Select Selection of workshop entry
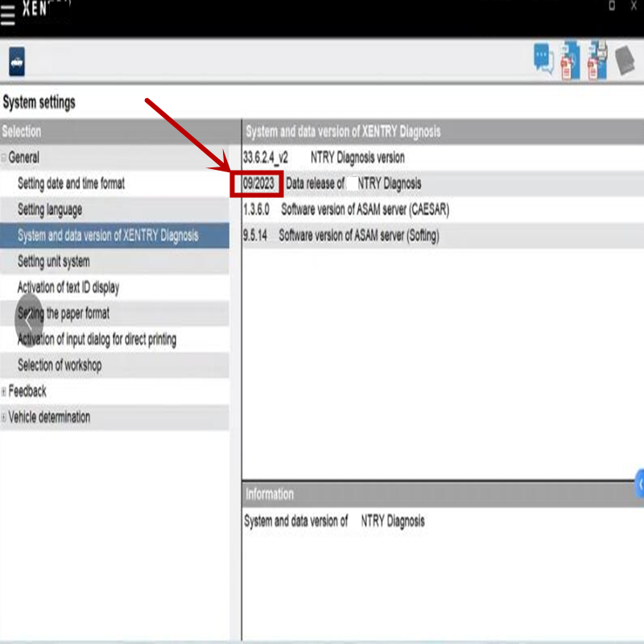The width and height of the screenshot is (644, 644). (114, 365)
